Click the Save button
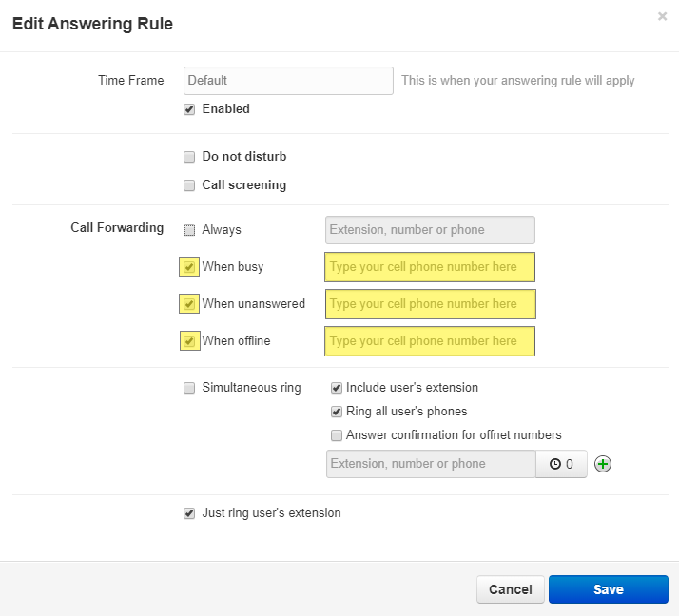The image size is (679, 616). (x=609, y=589)
